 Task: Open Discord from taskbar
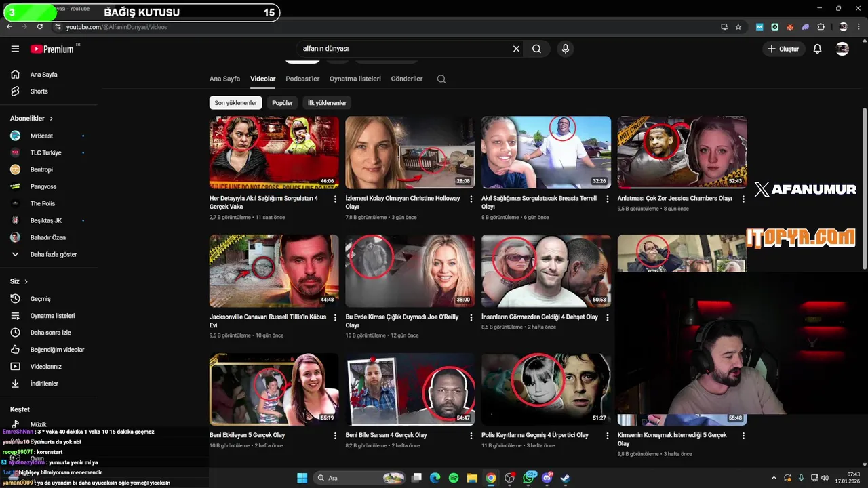547,478
